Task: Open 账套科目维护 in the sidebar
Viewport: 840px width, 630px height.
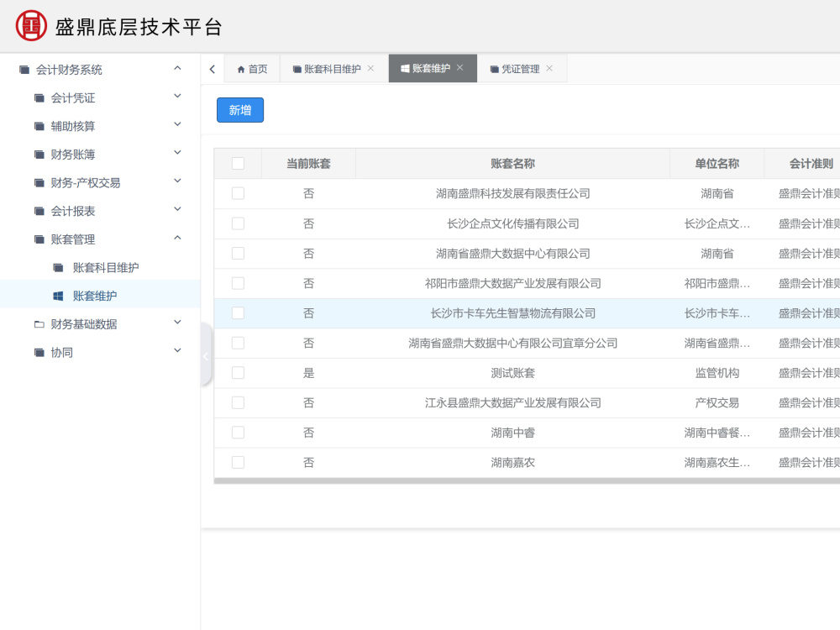Action: pos(106,268)
